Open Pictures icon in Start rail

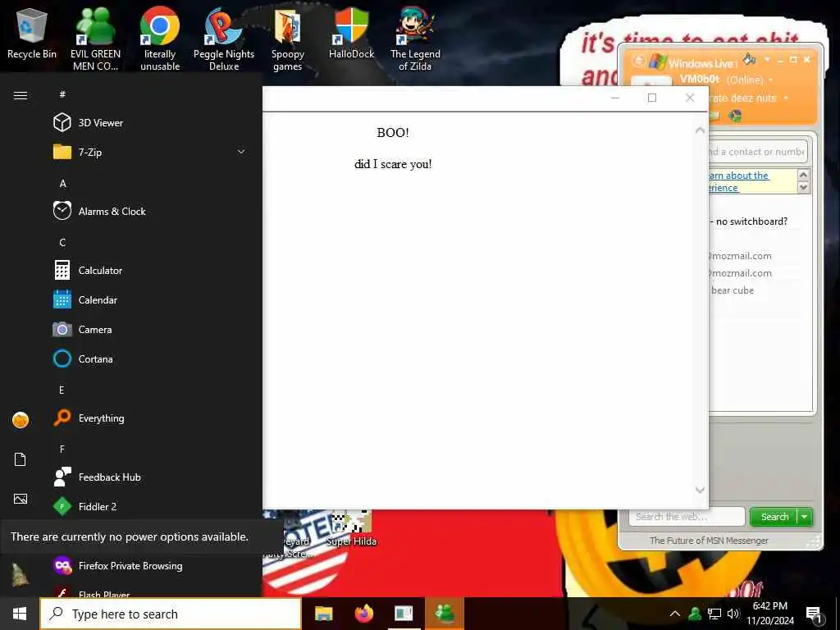click(21, 499)
